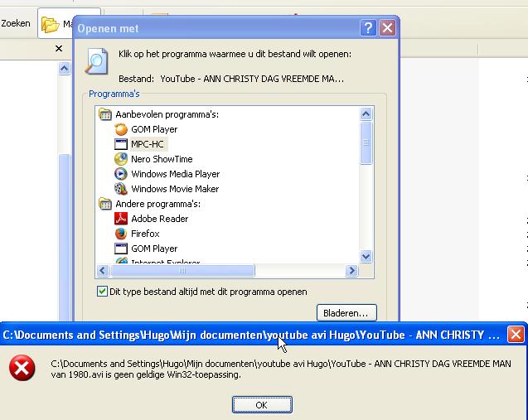Close the error message window

(516, 335)
